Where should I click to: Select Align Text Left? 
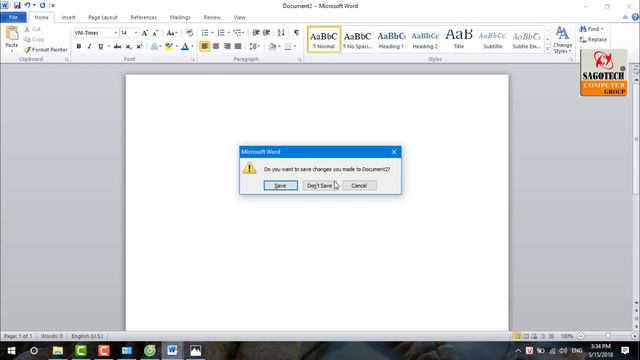[x=205, y=47]
